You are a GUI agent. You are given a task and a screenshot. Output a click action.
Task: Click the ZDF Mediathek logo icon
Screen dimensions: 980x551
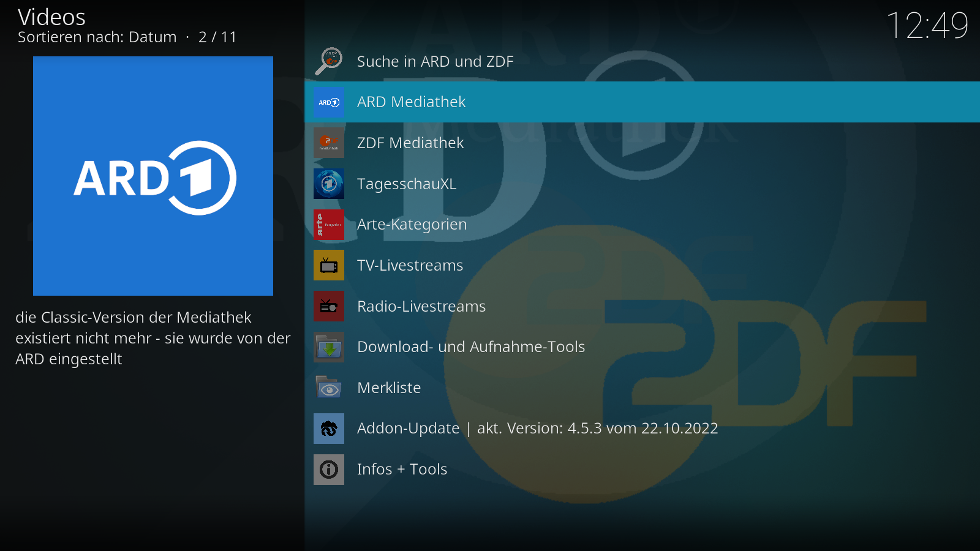[x=329, y=143]
